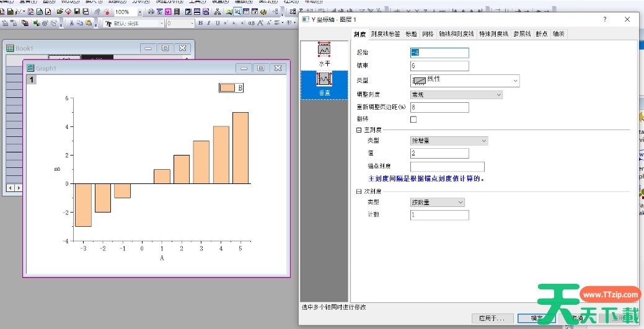Click the Underline formatting icon
This screenshot has height=329, width=644.
click(218, 23)
